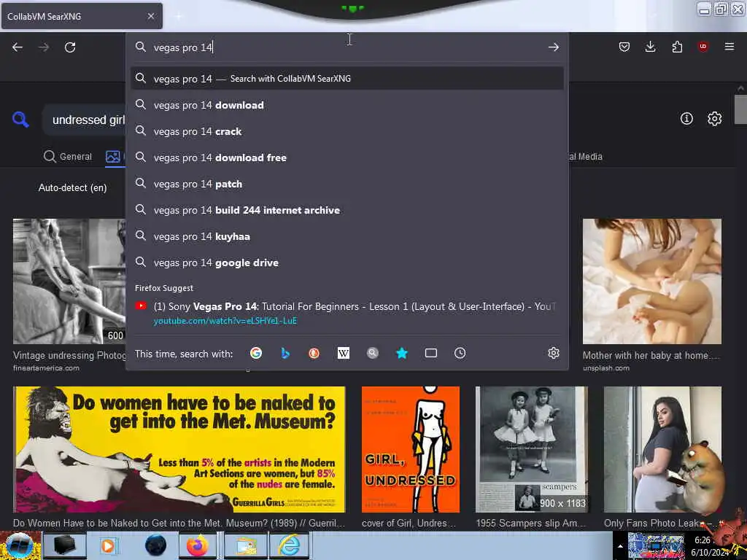Viewport: 747px width, 560px height.
Task: Click the blue SearXNG search logo
Action: tap(20, 119)
